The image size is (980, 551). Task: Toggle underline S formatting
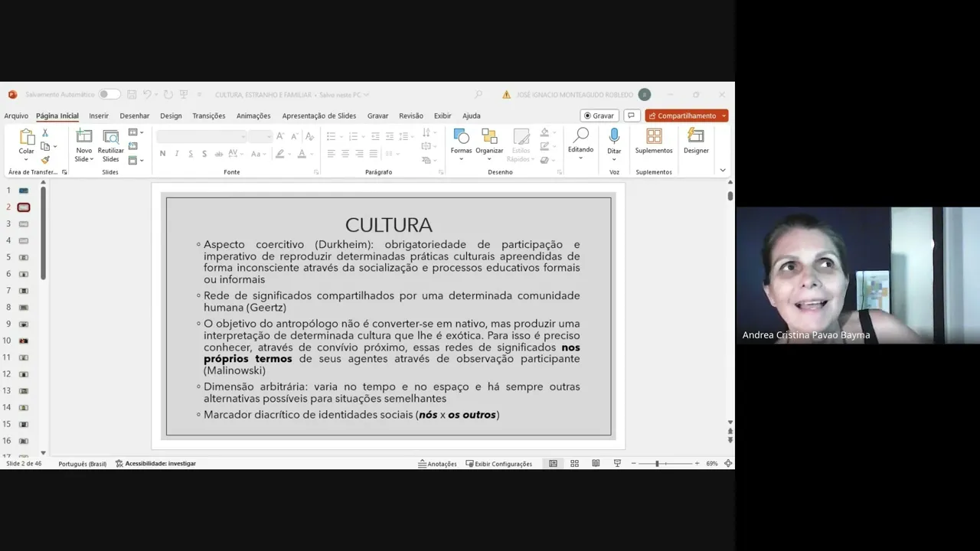click(x=191, y=154)
